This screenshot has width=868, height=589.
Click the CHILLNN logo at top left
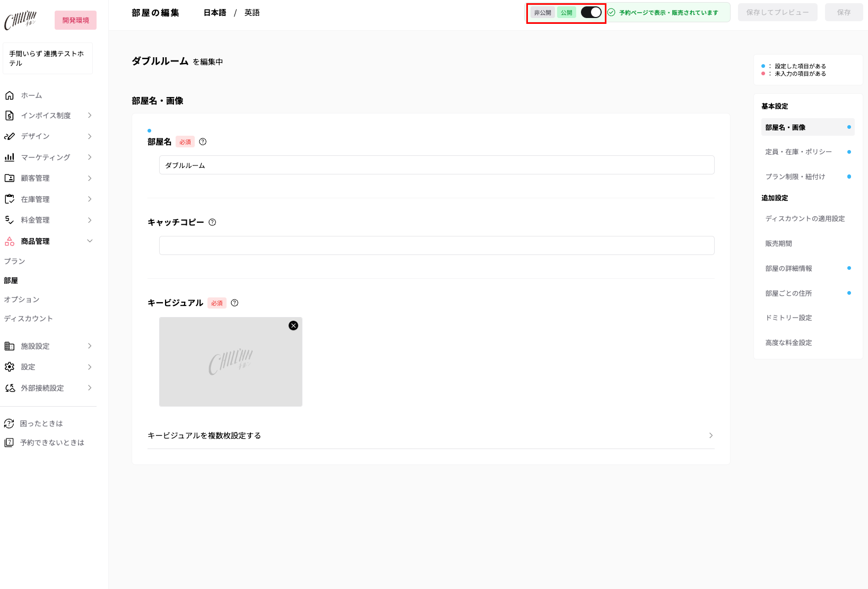21,21
